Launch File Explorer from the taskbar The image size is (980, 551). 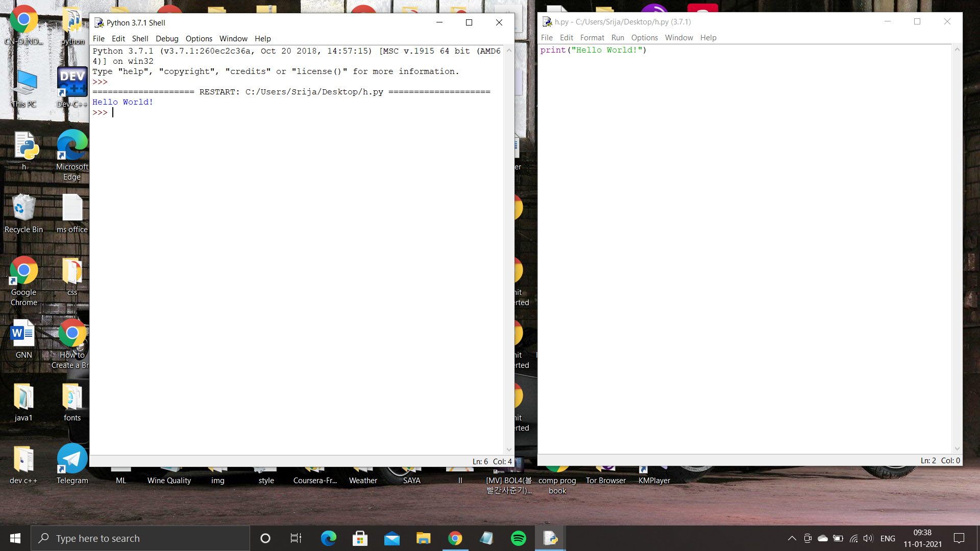pos(423,538)
